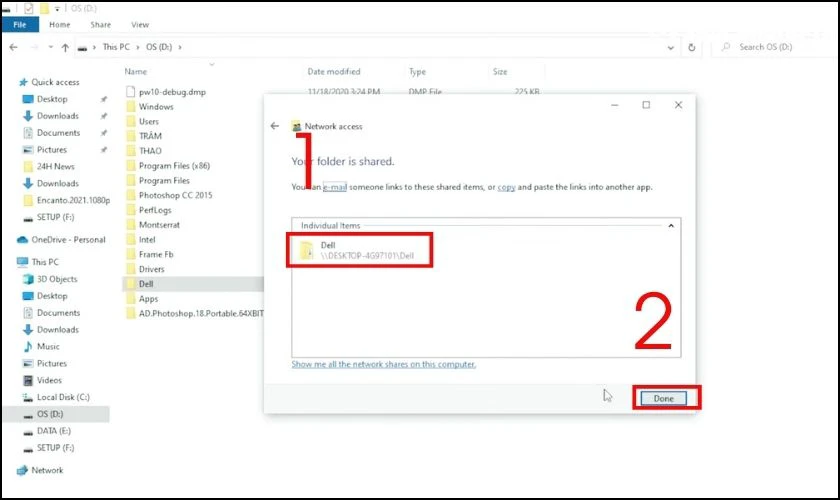Switch to the View ribbon tab
Viewport: 840px width, 500px height.
click(x=140, y=25)
